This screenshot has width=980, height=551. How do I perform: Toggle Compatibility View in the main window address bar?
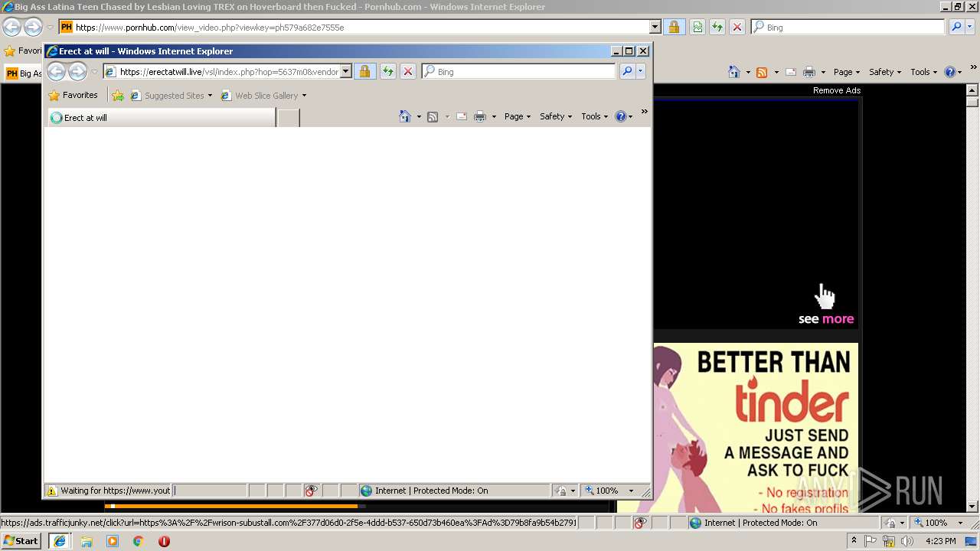click(697, 27)
